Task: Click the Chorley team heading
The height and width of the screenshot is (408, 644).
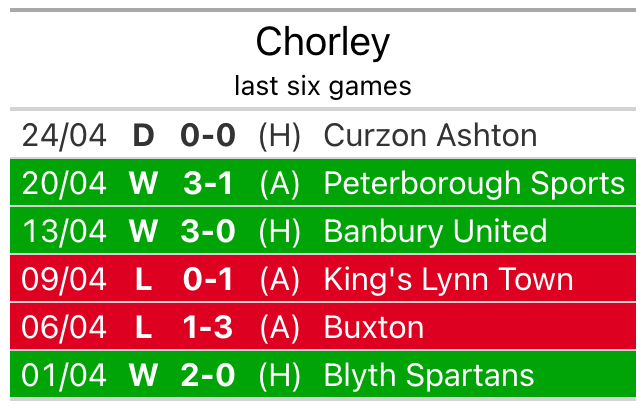Action: coord(322,43)
